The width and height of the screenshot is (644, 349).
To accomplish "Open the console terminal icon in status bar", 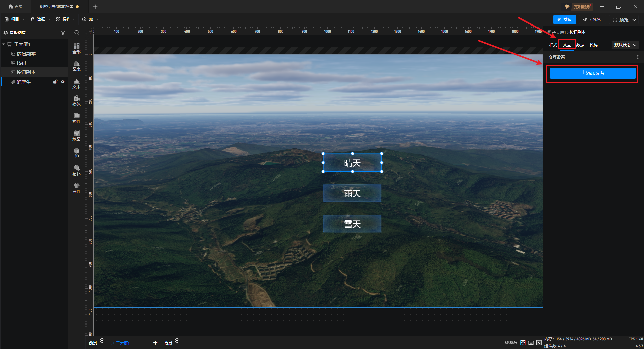I will (x=539, y=343).
